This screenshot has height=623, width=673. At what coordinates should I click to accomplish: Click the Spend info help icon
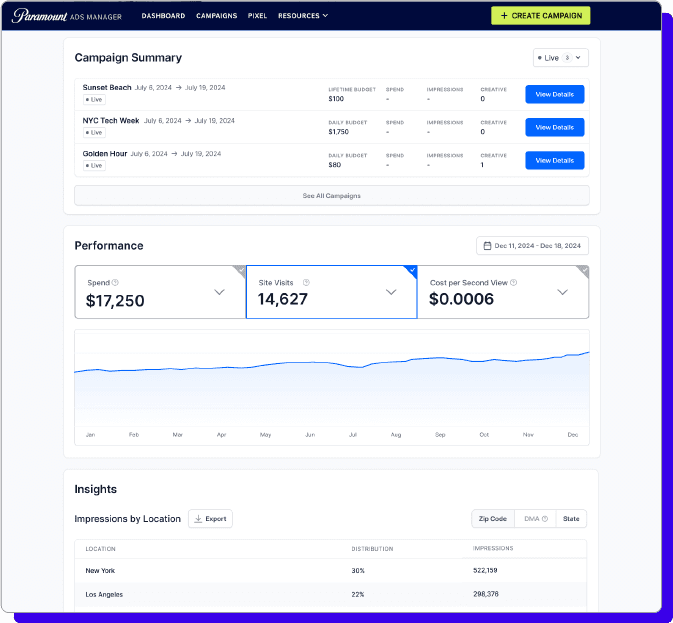coord(115,283)
